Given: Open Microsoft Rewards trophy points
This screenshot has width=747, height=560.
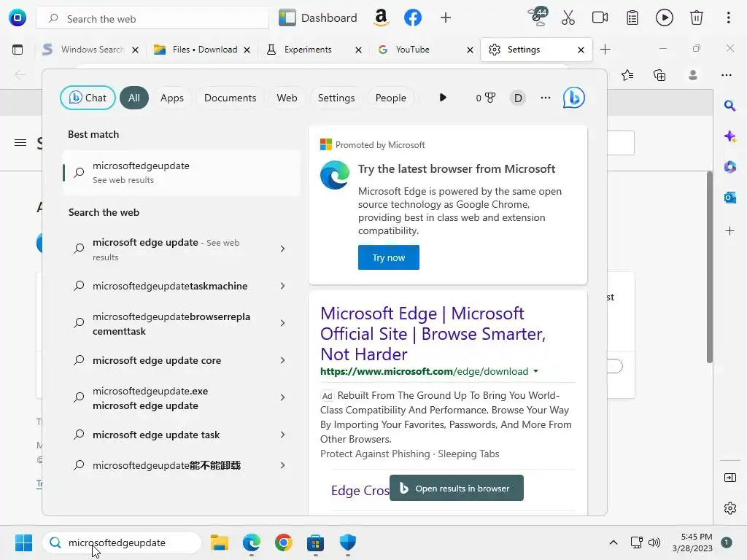Looking at the screenshot, I should (485, 98).
